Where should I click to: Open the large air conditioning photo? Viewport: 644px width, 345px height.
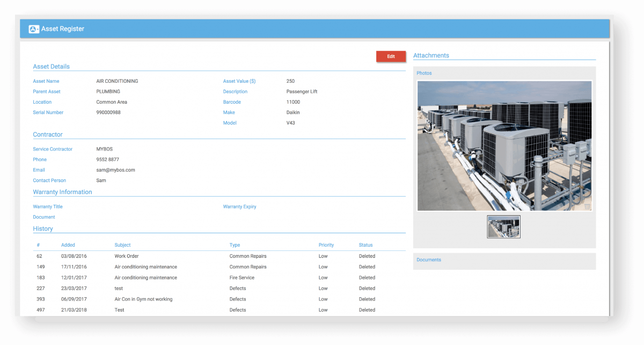(504, 146)
